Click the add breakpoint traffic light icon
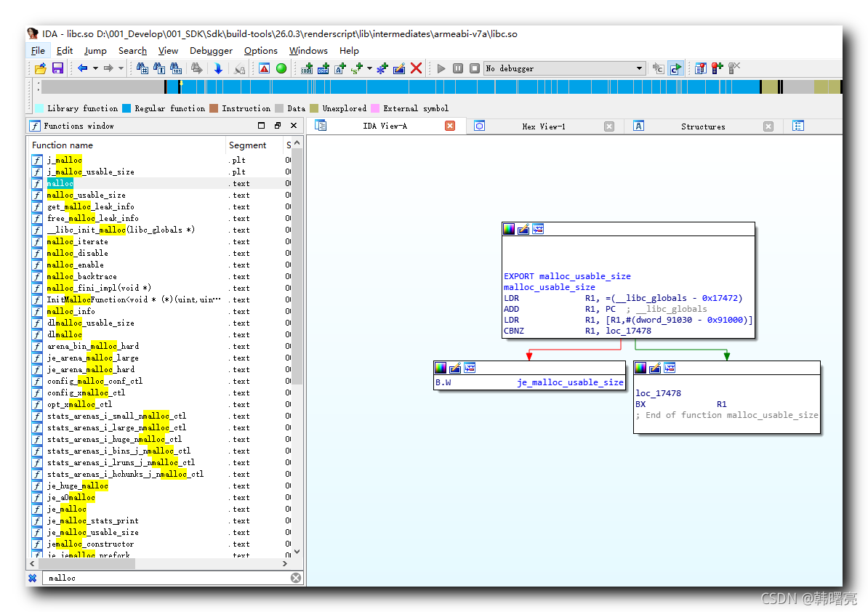868x612 pixels. coord(718,68)
